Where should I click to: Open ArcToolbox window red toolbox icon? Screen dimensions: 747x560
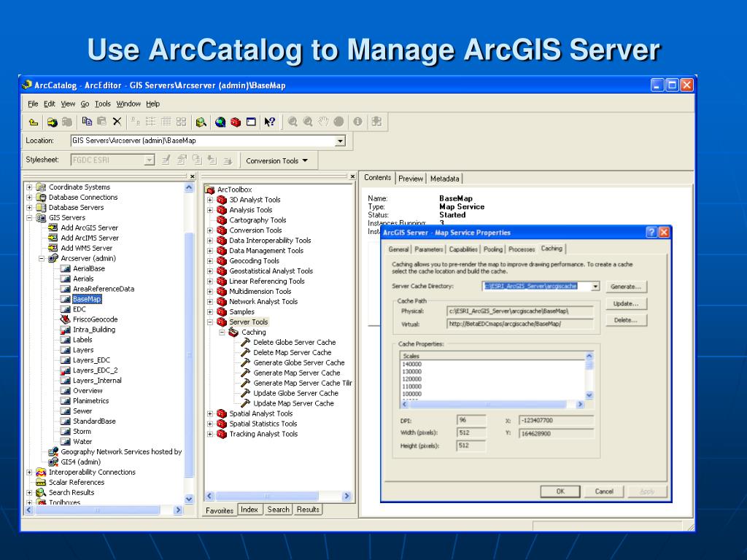pyautogui.click(x=236, y=122)
